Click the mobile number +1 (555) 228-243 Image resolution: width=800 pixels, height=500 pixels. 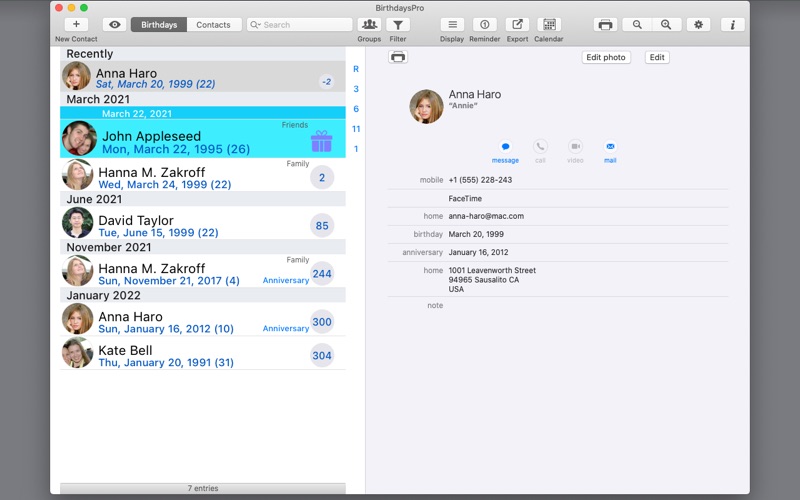[480, 180]
